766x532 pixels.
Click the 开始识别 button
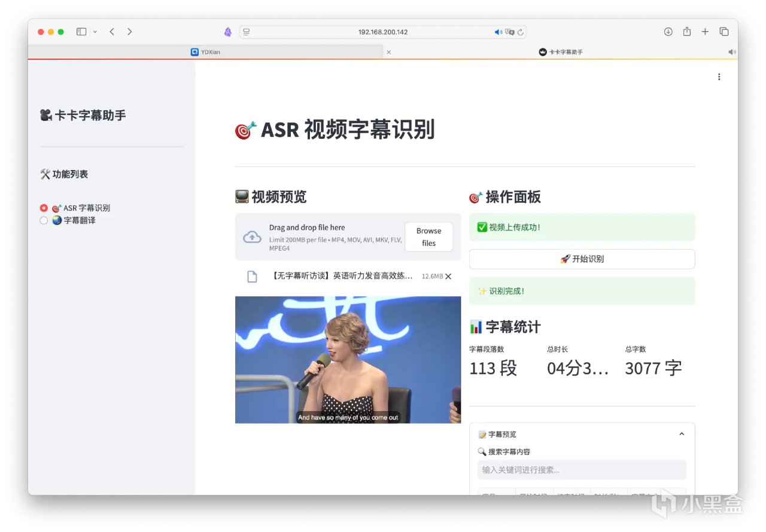582,259
